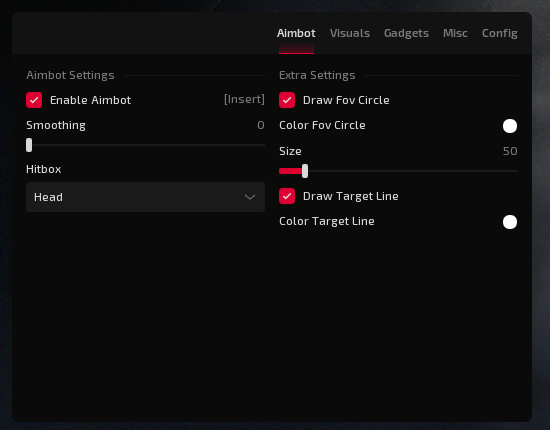Go to the Misc tab

[x=455, y=33]
